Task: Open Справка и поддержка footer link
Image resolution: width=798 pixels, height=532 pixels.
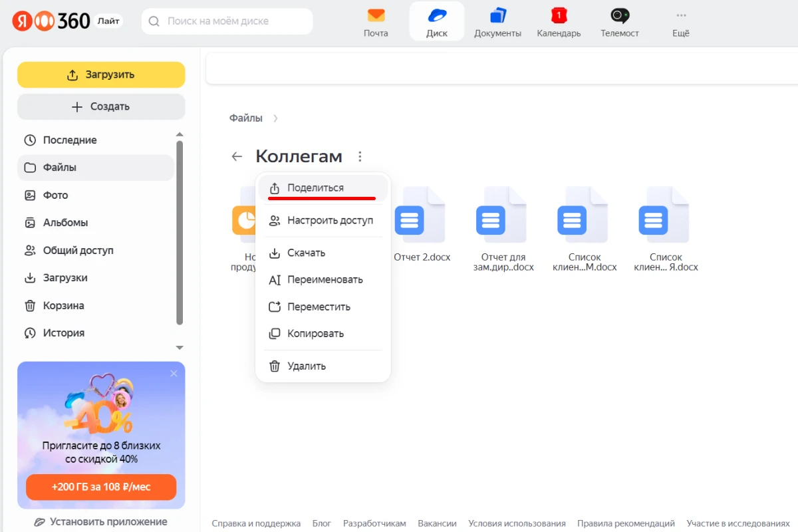Action: pos(256,523)
